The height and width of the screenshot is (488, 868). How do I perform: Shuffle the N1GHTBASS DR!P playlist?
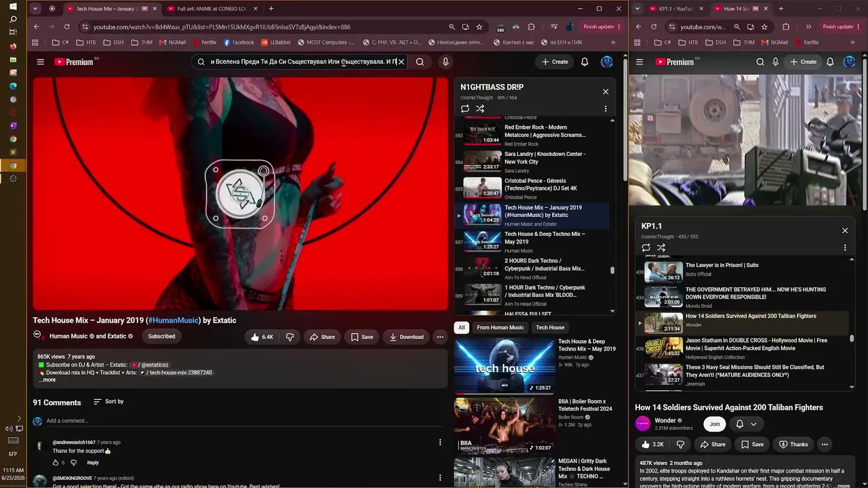coord(480,108)
